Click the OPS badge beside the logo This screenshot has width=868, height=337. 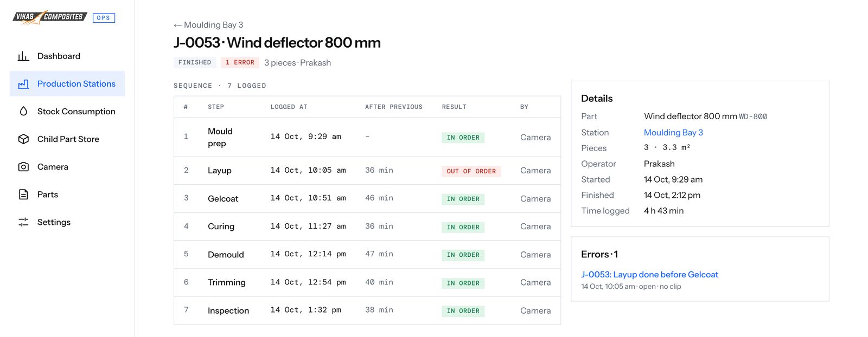pyautogui.click(x=104, y=18)
